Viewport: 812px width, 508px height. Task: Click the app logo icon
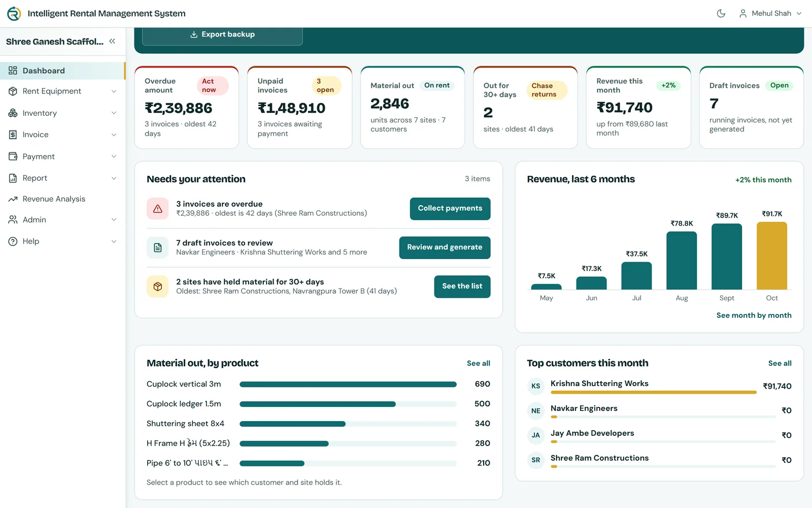tap(14, 14)
